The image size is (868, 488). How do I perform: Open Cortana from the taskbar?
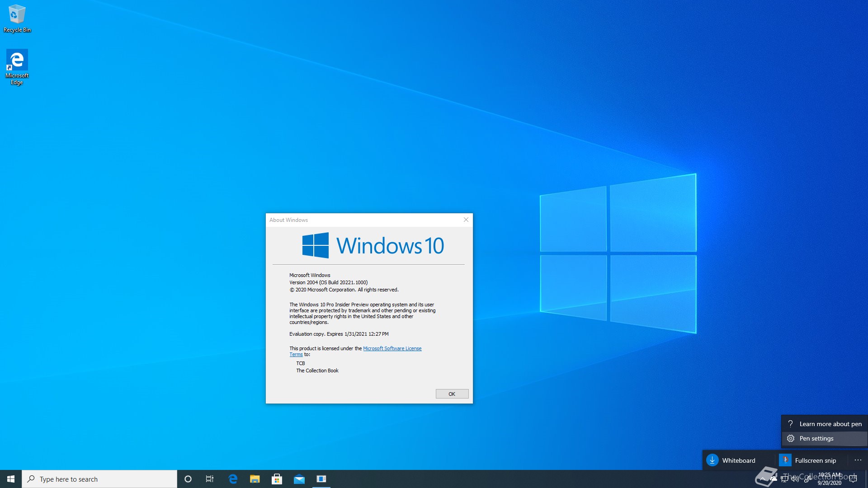point(188,479)
